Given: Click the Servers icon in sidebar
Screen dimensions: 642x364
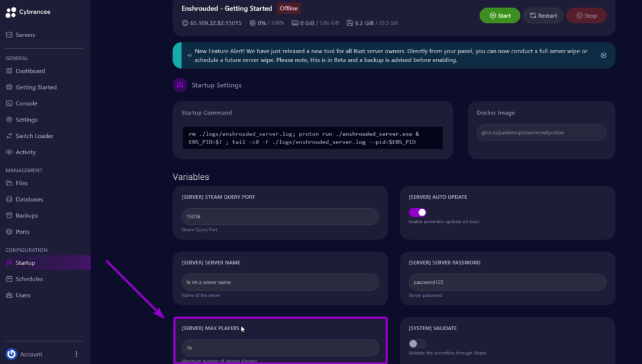Looking at the screenshot, I should pyautogui.click(x=9, y=34).
